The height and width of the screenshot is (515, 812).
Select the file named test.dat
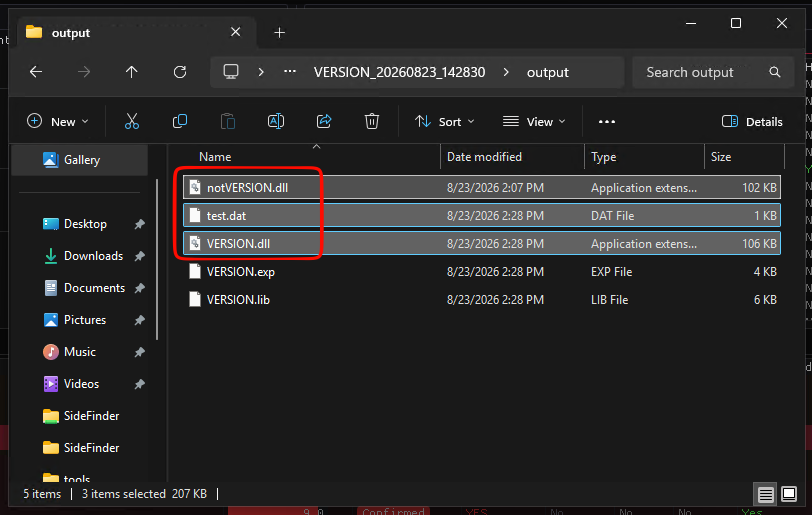[x=226, y=216]
